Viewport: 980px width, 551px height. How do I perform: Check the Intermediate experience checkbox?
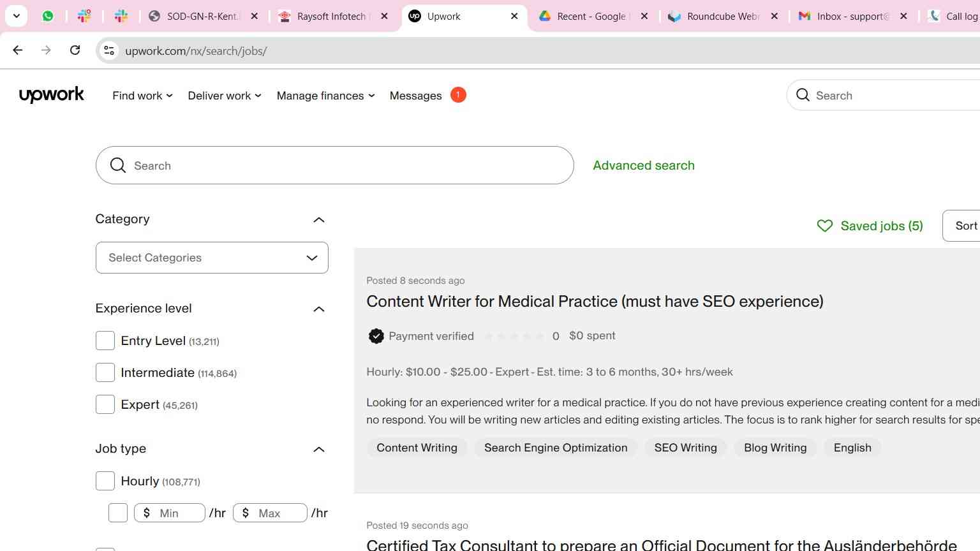[105, 372]
